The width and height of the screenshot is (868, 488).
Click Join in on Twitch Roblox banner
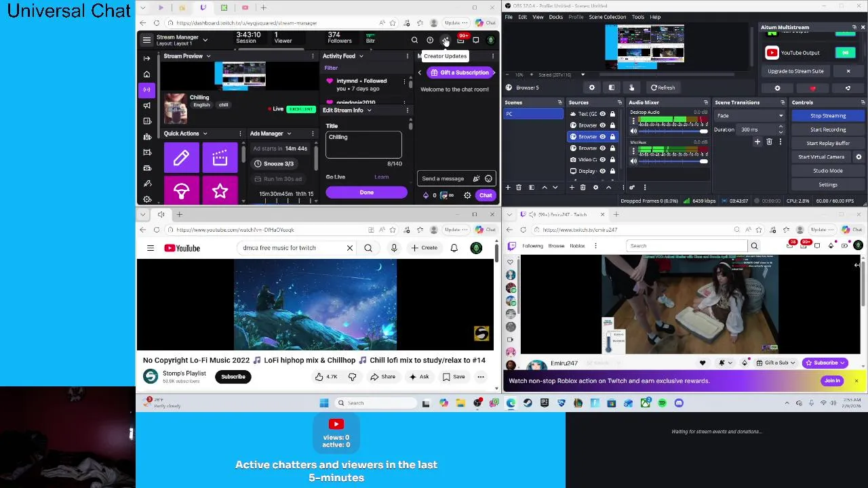pos(832,381)
